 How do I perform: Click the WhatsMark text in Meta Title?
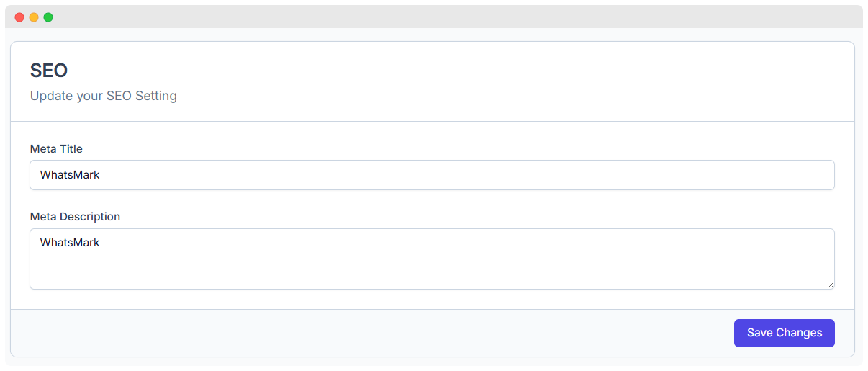[70, 175]
